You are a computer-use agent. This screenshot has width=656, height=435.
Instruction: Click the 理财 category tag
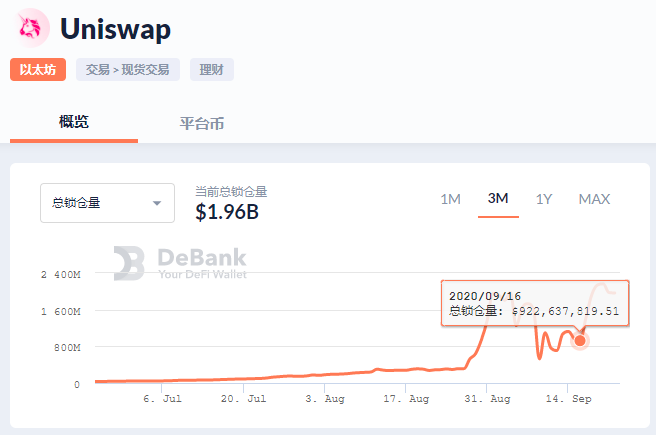coord(212,69)
